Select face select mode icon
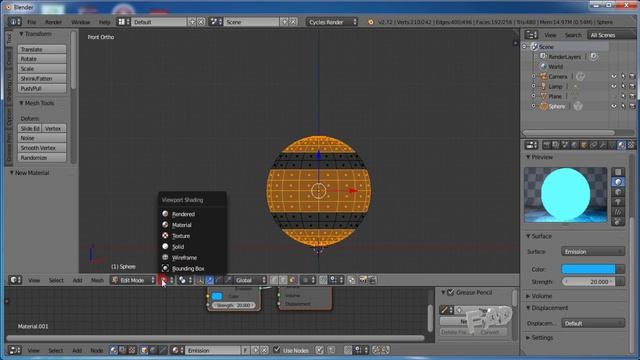This screenshot has width=640, height=360. [x=292, y=280]
